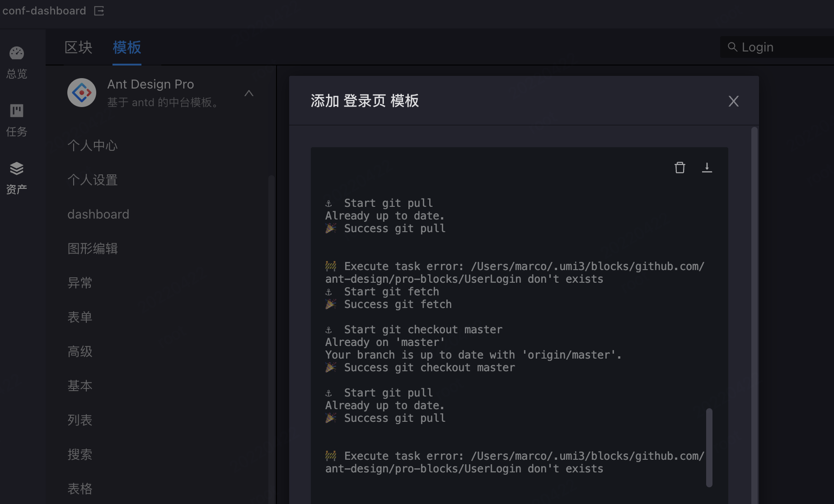Select the 基本 template
Viewport: 834px width, 504px height.
tap(80, 386)
